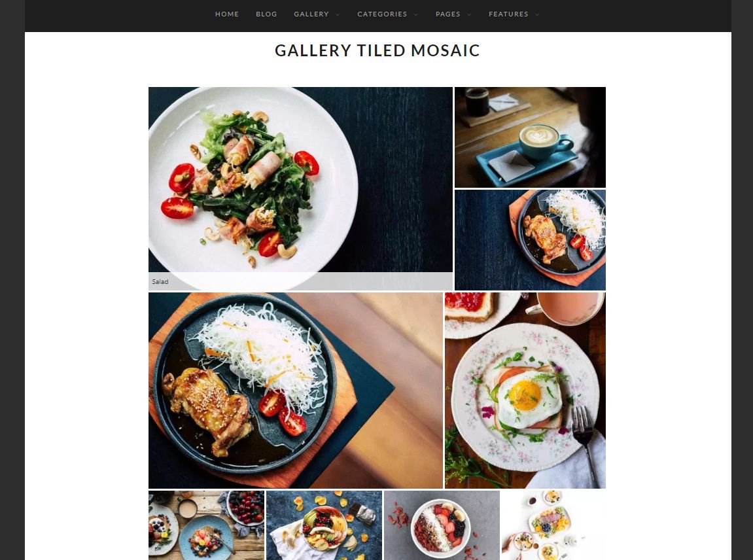This screenshot has width=753, height=560.
Task: Open the fruit bowl on blue photo
Action: (x=324, y=525)
